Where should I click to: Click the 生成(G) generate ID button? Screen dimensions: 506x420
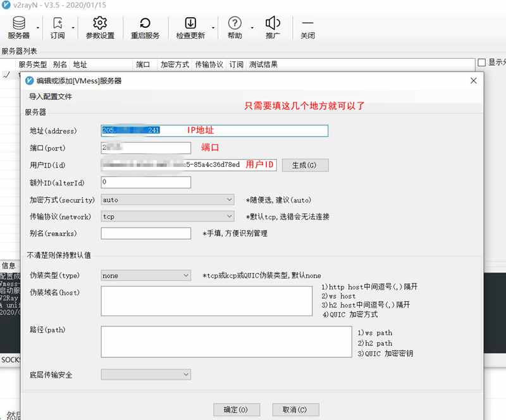[305, 165]
